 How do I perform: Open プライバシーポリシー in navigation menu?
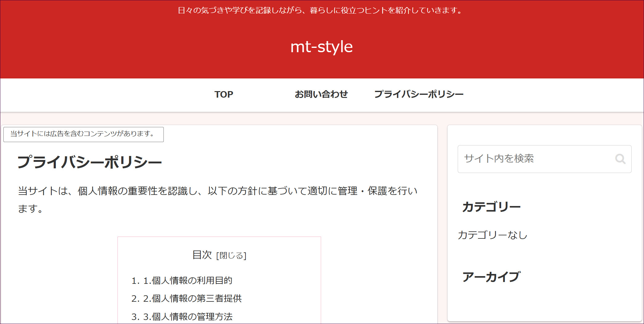pyautogui.click(x=419, y=94)
